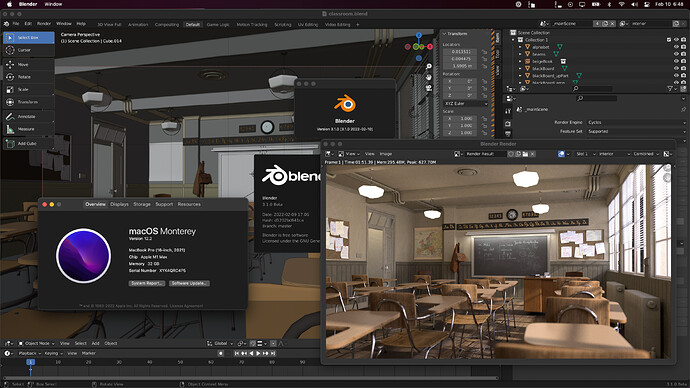Click new scene icon beside _mainScene field
690x388 pixels.
pos(605,24)
